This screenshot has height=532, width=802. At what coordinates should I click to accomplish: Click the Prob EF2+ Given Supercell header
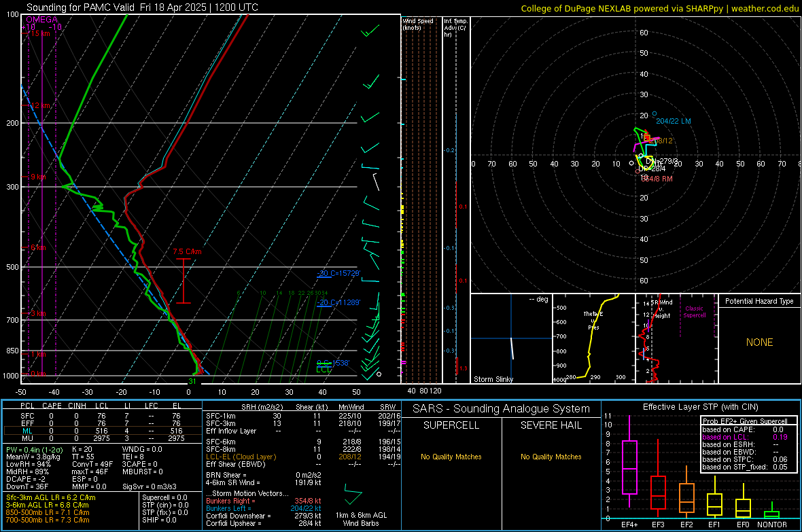pyautogui.click(x=745, y=421)
